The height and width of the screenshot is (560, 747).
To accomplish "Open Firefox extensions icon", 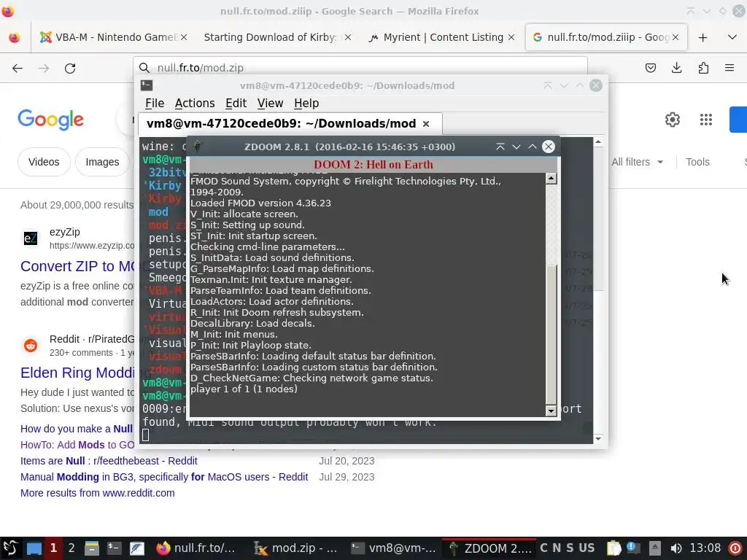I will pos(703,68).
